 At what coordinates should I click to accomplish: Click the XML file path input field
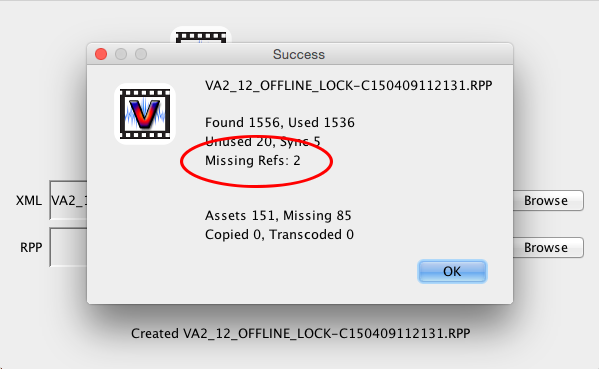68,200
